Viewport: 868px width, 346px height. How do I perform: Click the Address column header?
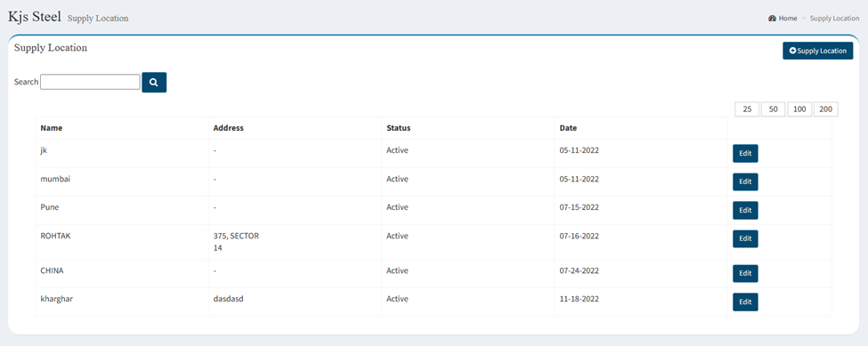pos(229,128)
